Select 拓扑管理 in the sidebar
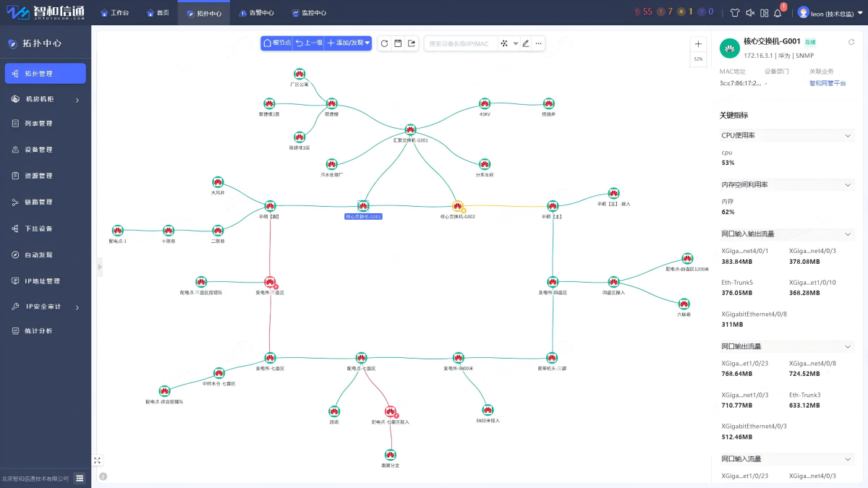The height and width of the screenshot is (488, 868). (45, 73)
